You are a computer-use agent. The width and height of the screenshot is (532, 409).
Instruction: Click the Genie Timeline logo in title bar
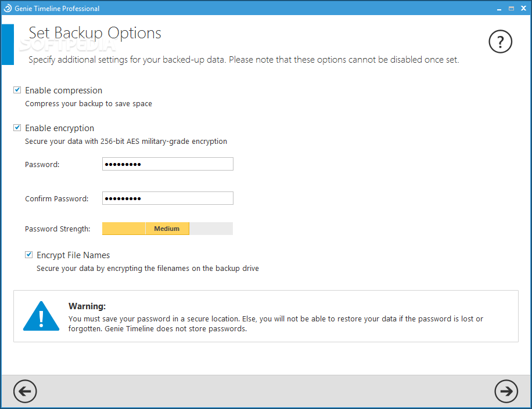[8, 9]
